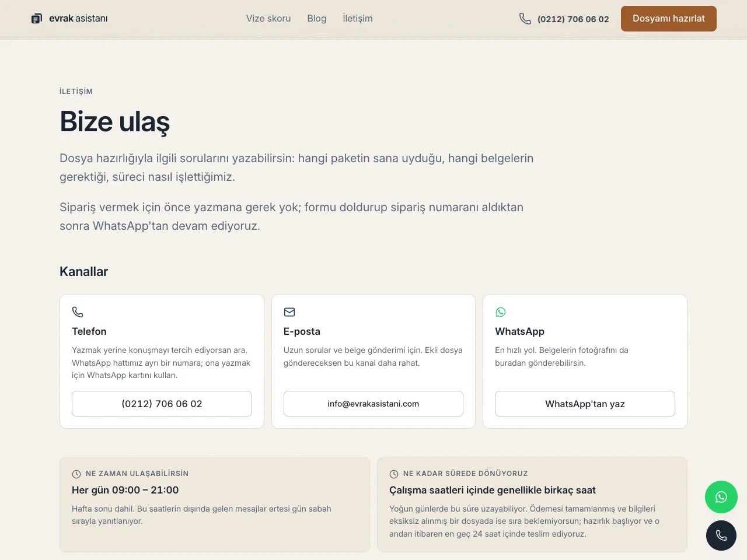Viewport: 747px width, 560px height.
Task: Click the WhatsApp'tan yaz button
Action: 585,404
